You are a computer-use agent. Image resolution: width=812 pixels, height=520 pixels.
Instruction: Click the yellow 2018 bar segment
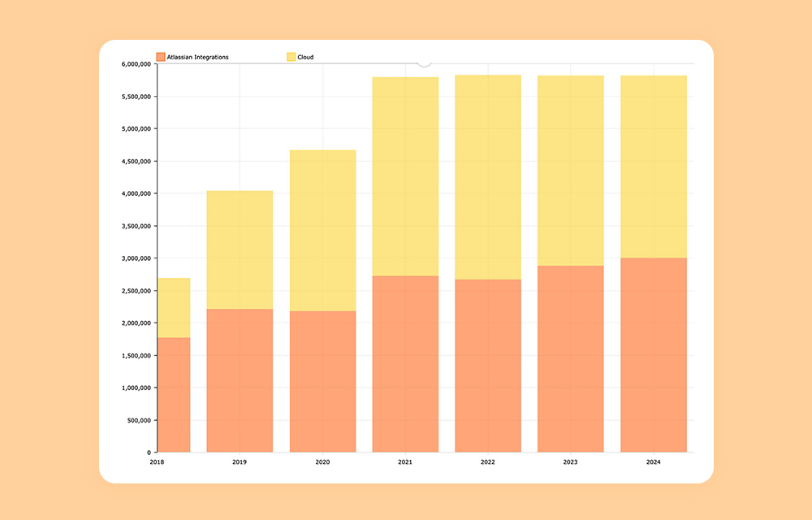(x=174, y=309)
